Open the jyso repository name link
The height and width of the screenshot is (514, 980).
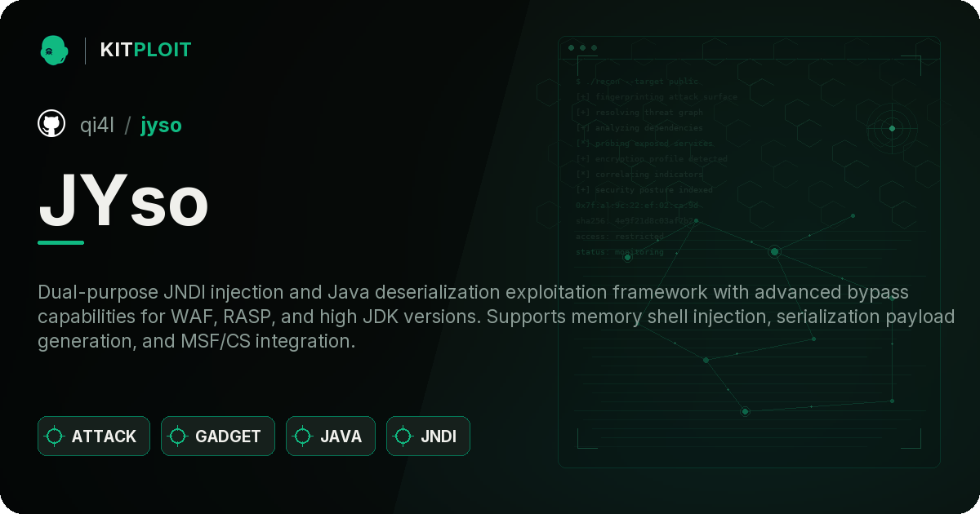tap(161, 126)
